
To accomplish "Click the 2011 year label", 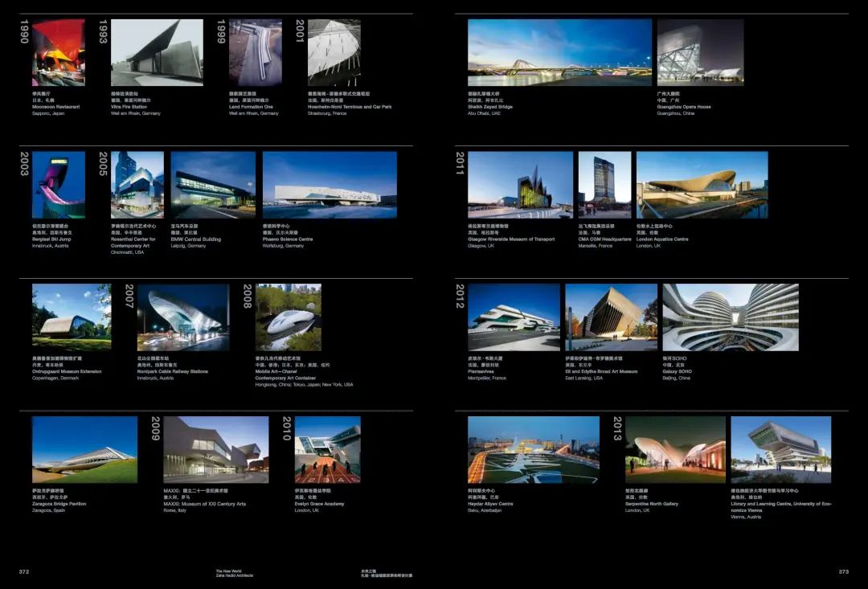I will [460, 164].
